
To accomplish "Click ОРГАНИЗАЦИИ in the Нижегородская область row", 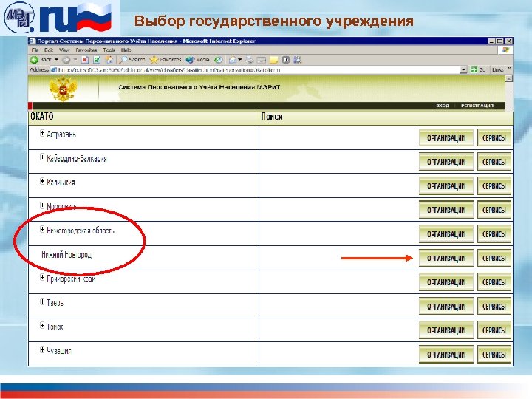I will (x=446, y=234).
